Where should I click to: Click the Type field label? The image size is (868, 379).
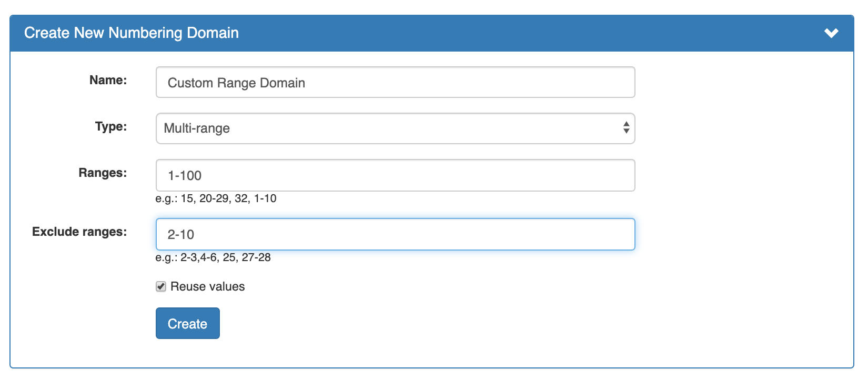(x=111, y=126)
